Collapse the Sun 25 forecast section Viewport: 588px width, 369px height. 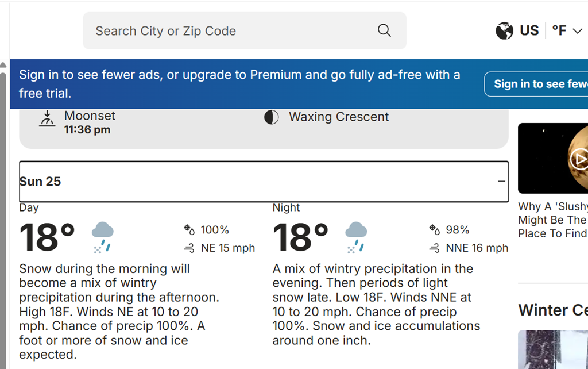[x=264, y=182]
